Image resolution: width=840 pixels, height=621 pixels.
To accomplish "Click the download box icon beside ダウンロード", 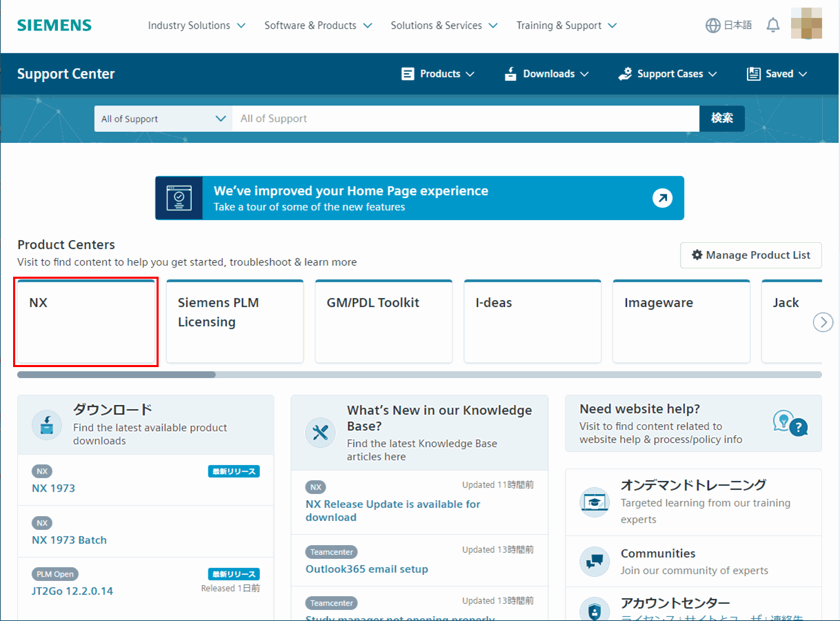I will [47, 424].
